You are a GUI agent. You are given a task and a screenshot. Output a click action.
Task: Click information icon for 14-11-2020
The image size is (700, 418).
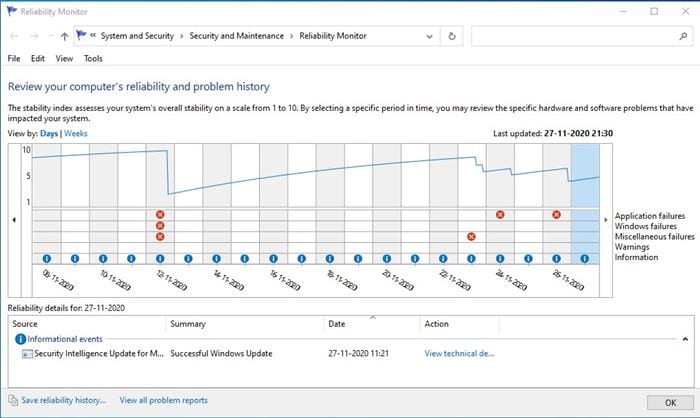point(217,258)
